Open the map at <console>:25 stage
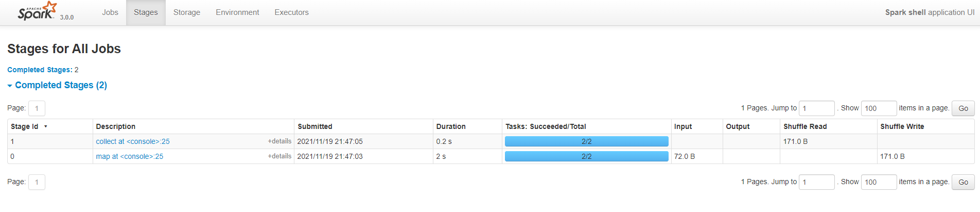 [x=130, y=156]
